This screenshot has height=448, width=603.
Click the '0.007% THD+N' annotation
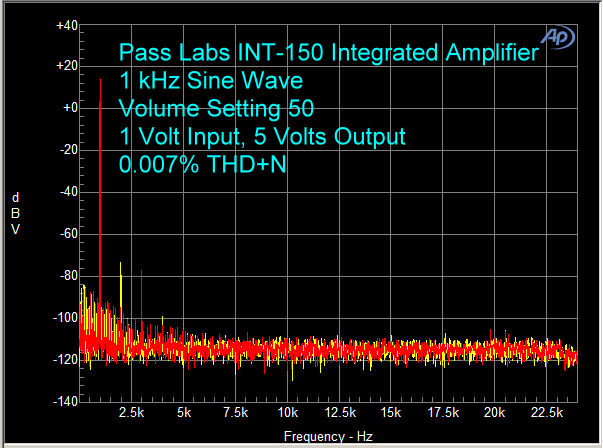(203, 164)
